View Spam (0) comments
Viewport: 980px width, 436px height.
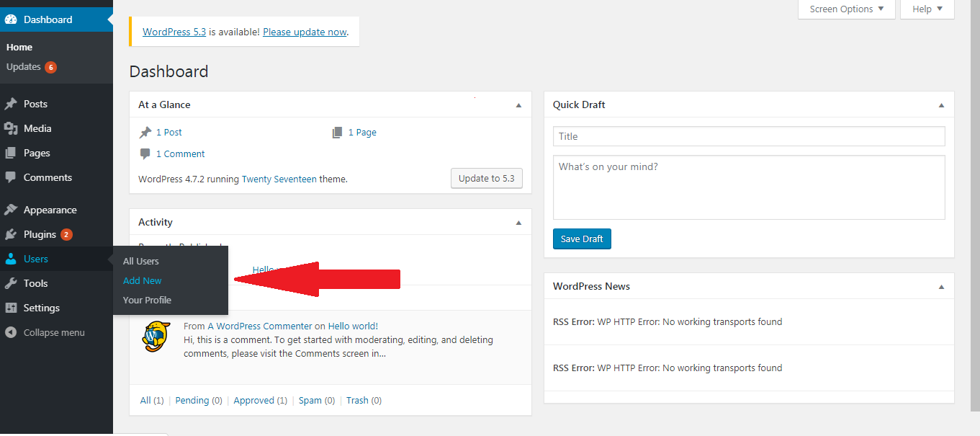tap(317, 400)
